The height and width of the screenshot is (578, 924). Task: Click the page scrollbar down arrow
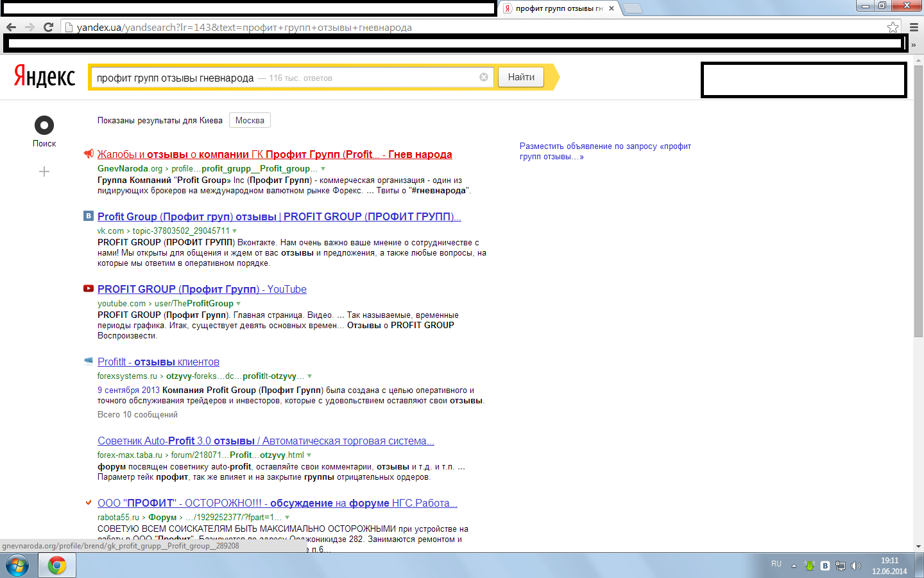pos(918,547)
